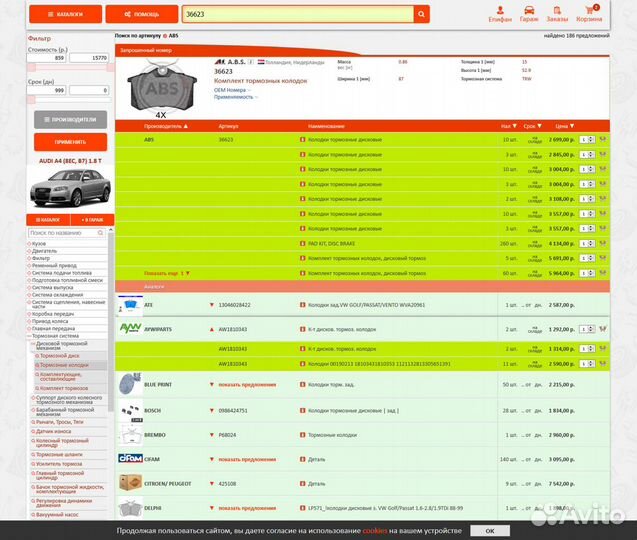Adjust quantity for AYWIPARTS 1 292,00 р. offer
This screenshot has height=540, width=637.
pos(587,329)
